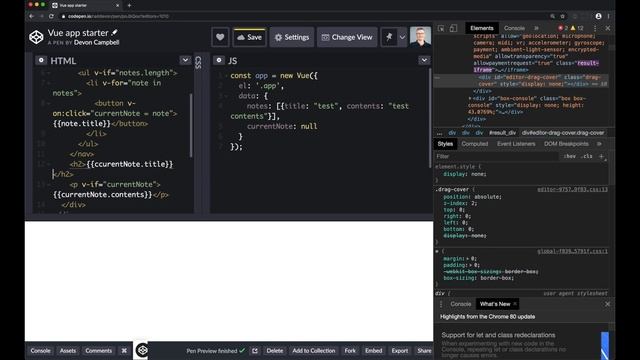Viewport: 640px width, 360px height.
Task: Switch to the drawer Console tab
Action: tap(460, 304)
